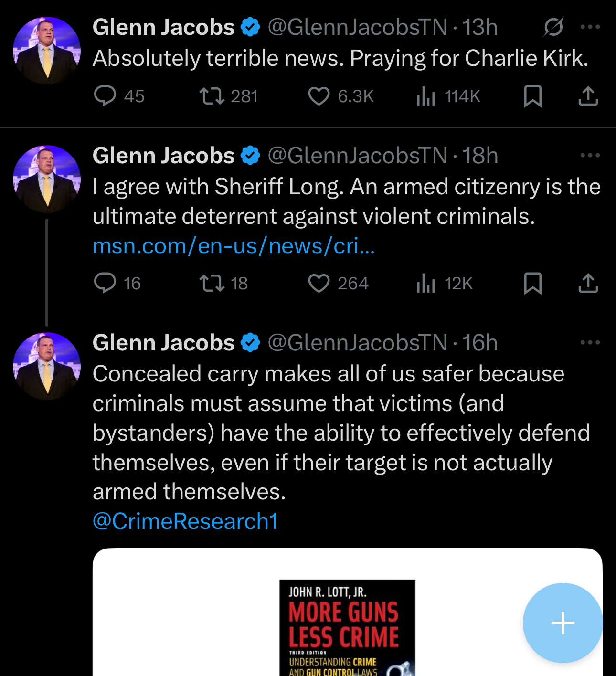Viewport: 616px width, 676px height.
Task: Open the msn.com news article link
Action: click(234, 246)
